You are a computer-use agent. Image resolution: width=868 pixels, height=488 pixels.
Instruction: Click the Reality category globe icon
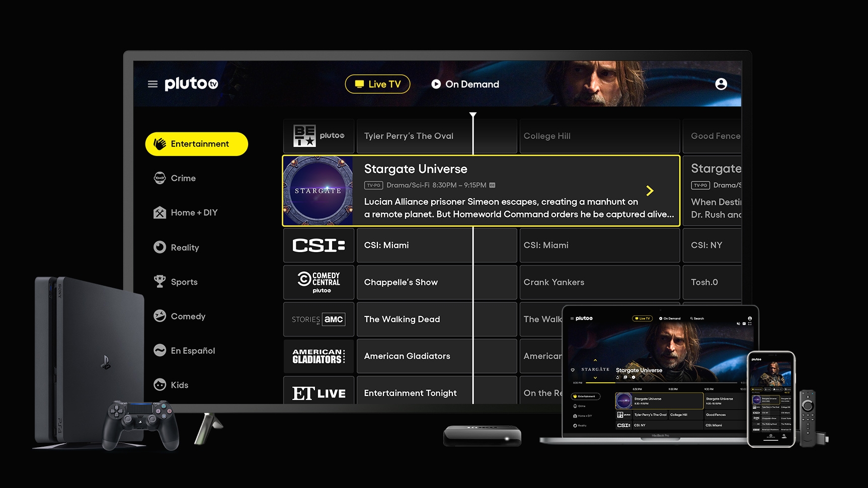point(159,247)
